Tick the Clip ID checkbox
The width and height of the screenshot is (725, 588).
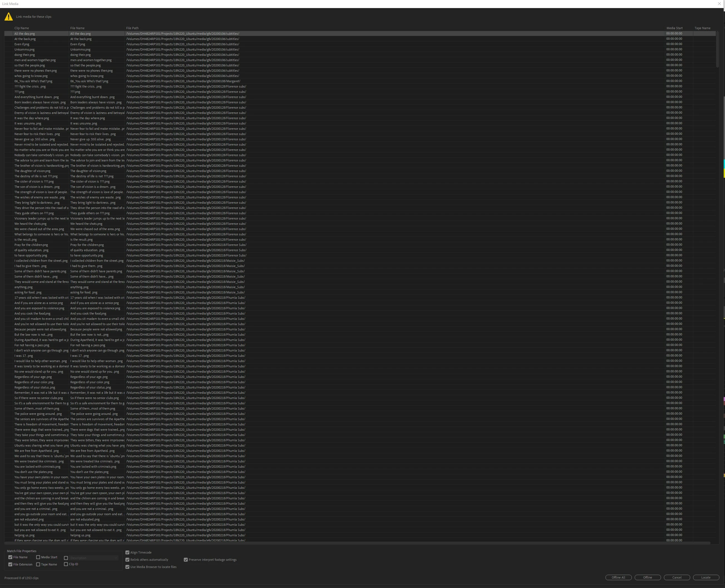click(x=66, y=564)
